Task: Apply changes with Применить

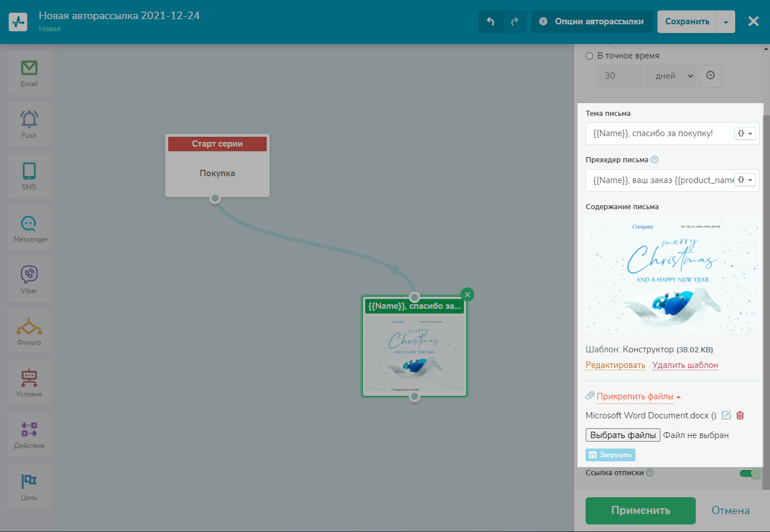Action: (x=641, y=511)
